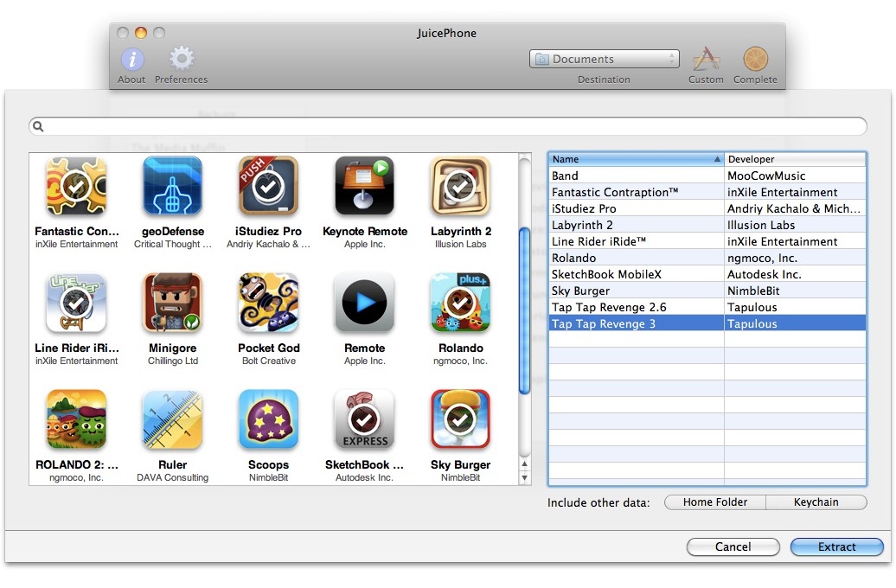Click the Extract button
Image resolution: width=896 pixels, height=588 pixels.
pyautogui.click(x=836, y=546)
